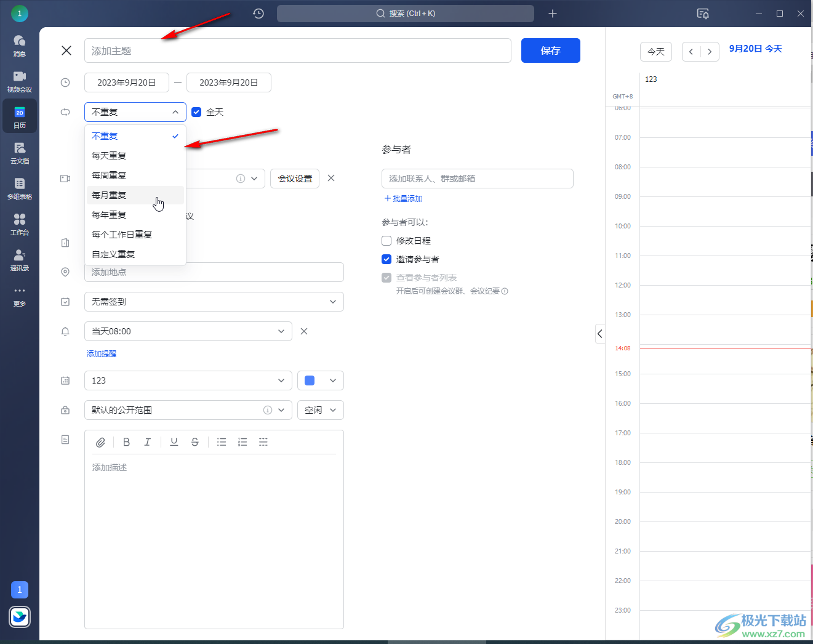The image size is (813, 644).
Task: Open Workbench (工作台) sidebar icon
Action: coord(20,224)
